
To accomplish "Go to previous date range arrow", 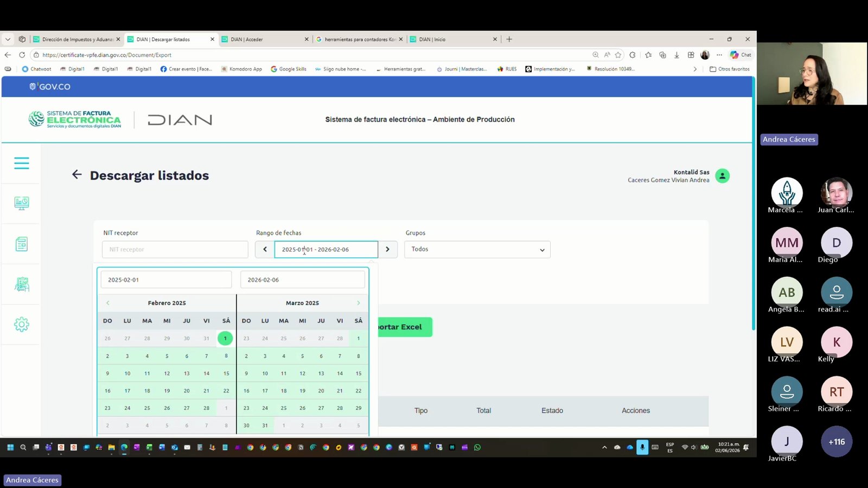I will pos(265,249).
